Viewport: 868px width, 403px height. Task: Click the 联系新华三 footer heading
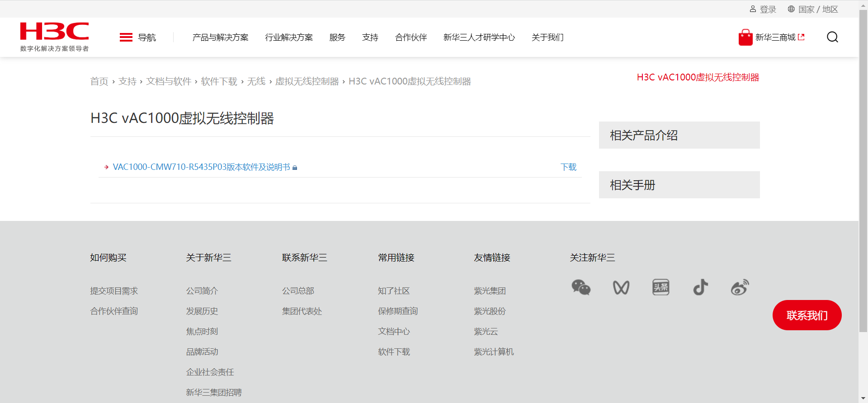[x=305, y=258]
